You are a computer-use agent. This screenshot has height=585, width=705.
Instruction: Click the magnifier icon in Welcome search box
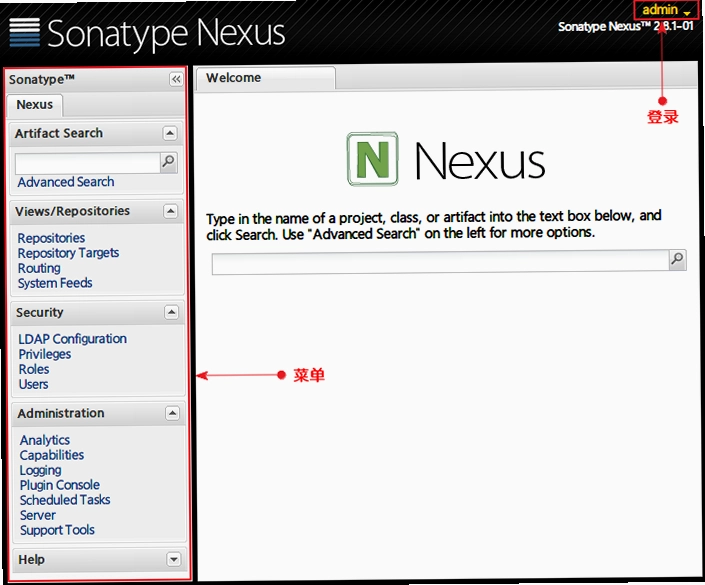[677, 259]
